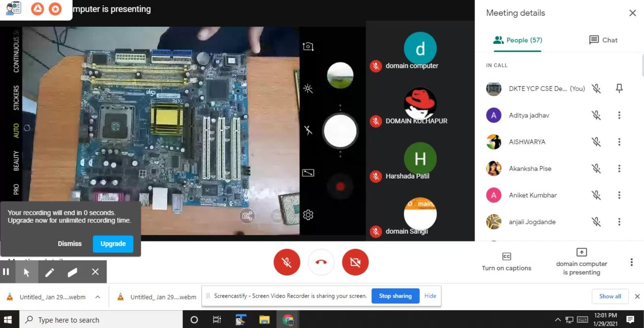644x328 pixels.
Task: Select the Screencastify eraser tool
Action: [x=72, y=272]
